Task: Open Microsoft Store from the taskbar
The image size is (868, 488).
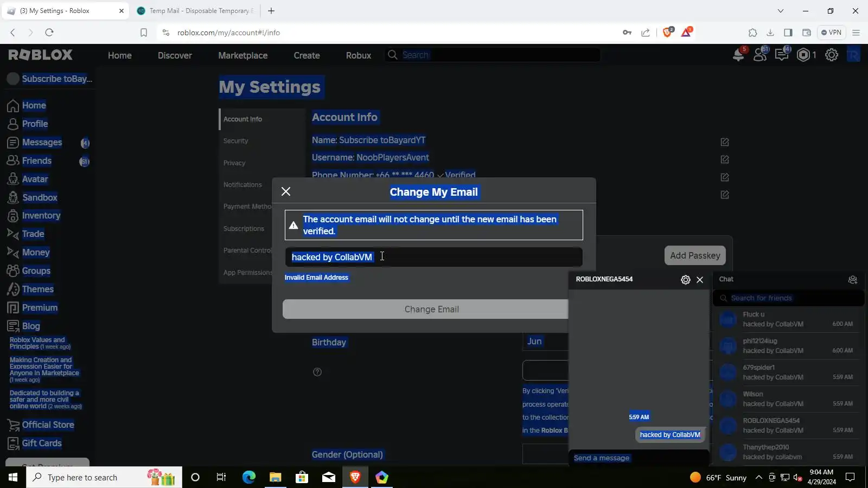Action: tap(302, 477)
